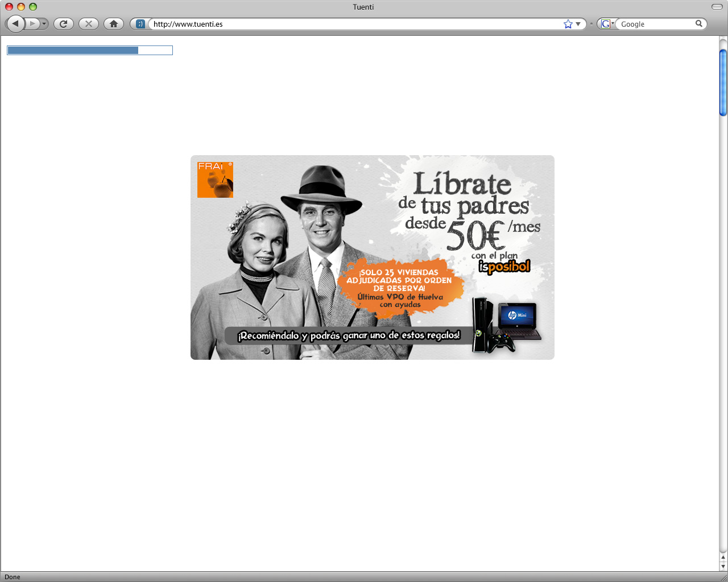Click the 'isposibol' plan logo
The image size is (728, 582).
(504, 267)
